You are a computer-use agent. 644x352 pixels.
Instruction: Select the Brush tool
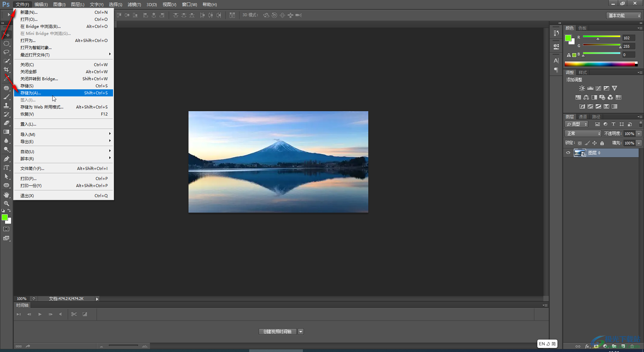[6, 97]
